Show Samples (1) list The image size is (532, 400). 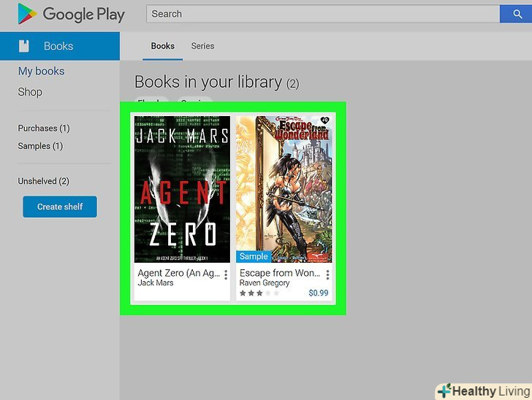tap(40, 146)
